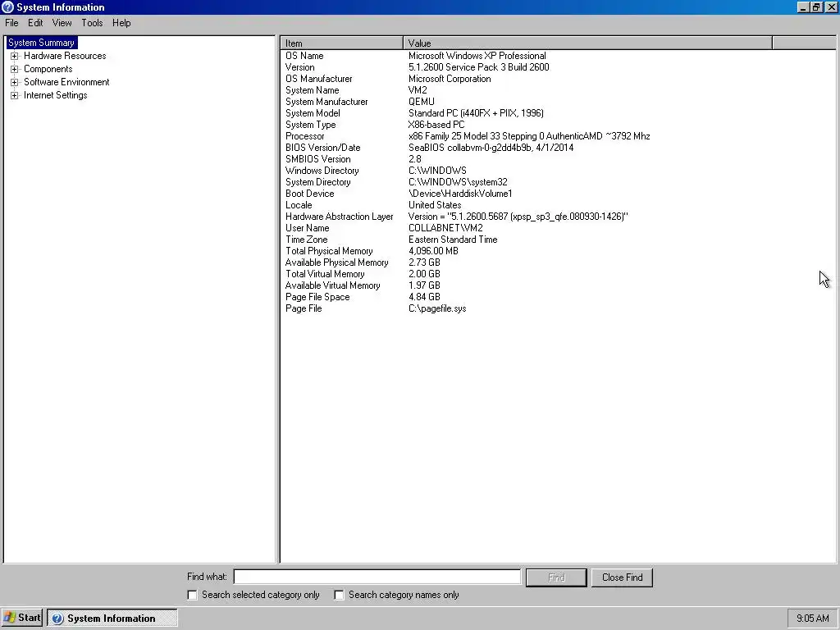
Task: Open the Edit menu
Action: pyautogui.click(x=35, y=23)
